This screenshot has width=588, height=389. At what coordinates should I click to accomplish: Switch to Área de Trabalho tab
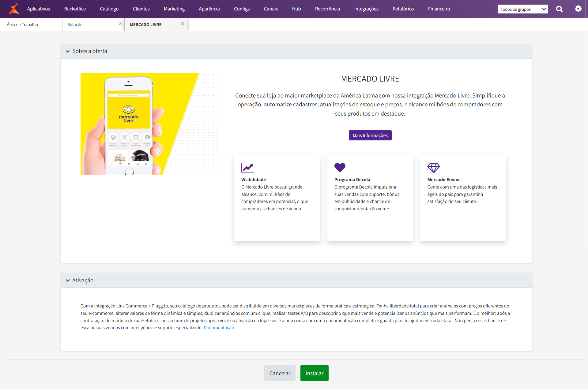pyautogui.click(x=23, y=25)
